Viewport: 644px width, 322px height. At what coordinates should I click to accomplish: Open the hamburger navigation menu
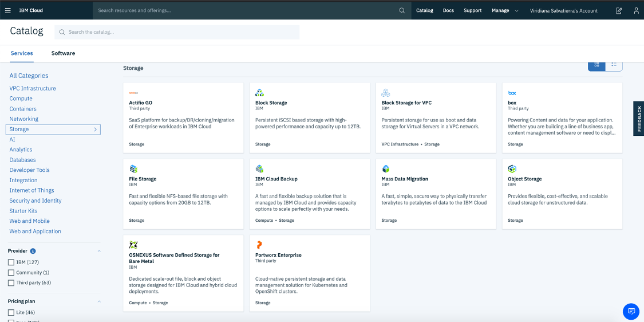click(8, 11)
